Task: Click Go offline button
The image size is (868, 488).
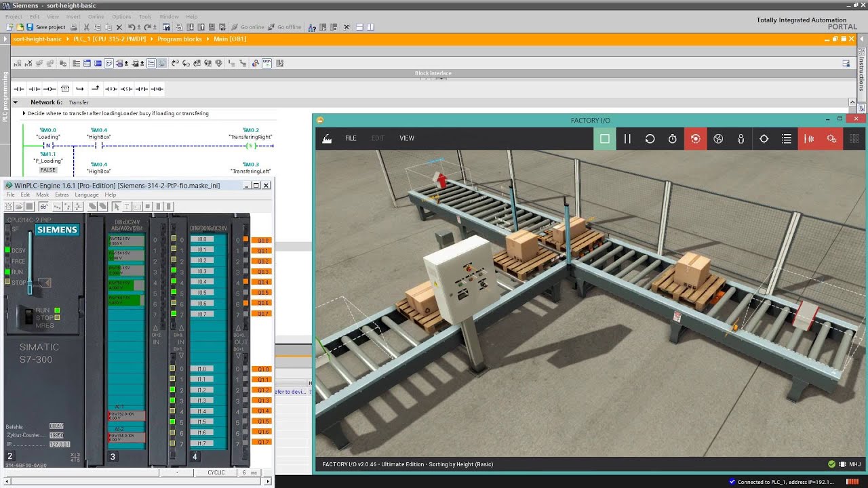Action: tap(284, 27)
